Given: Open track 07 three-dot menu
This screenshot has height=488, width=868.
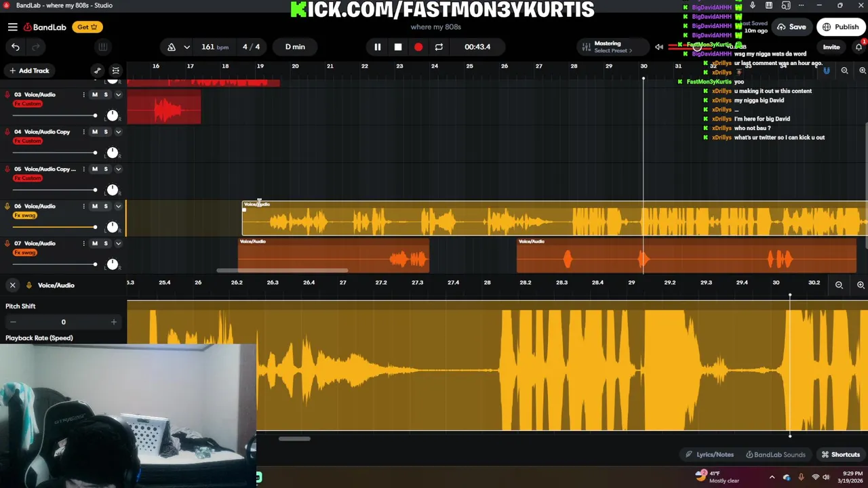Looking at the screenshot, I should pyautogui.click(x=84, y=244).
